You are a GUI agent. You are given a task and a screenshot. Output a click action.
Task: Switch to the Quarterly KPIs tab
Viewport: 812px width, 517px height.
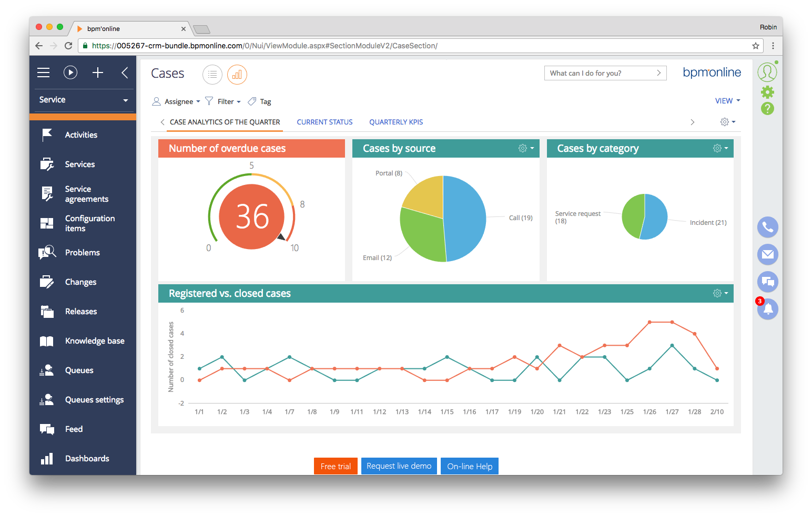point(396,122)
